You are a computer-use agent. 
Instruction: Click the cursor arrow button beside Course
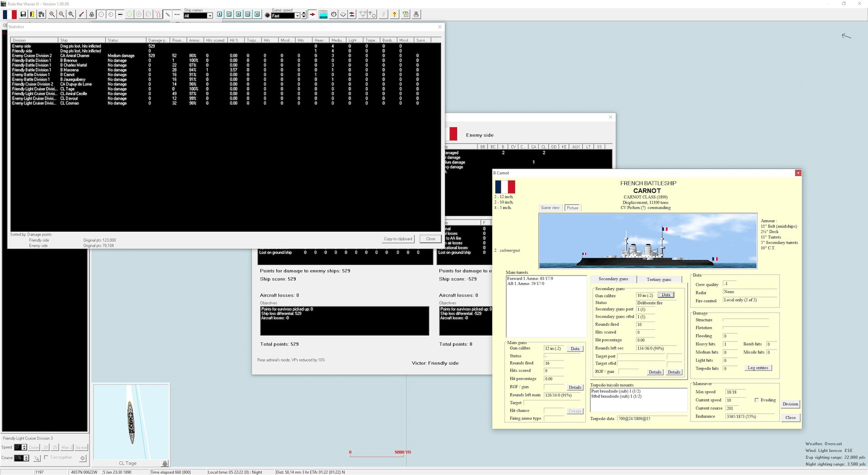(x=37, y=458)
